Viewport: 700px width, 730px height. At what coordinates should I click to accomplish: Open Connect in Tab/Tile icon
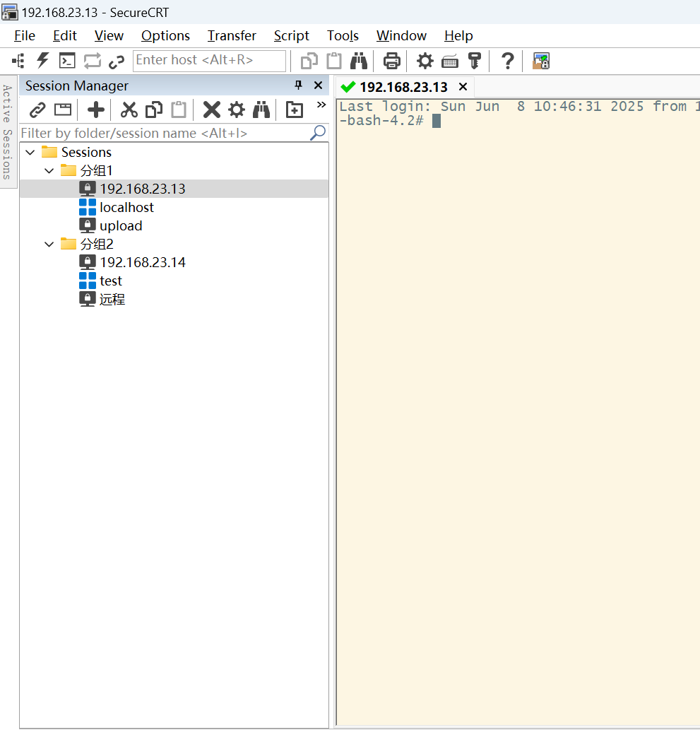pos(68,61)
